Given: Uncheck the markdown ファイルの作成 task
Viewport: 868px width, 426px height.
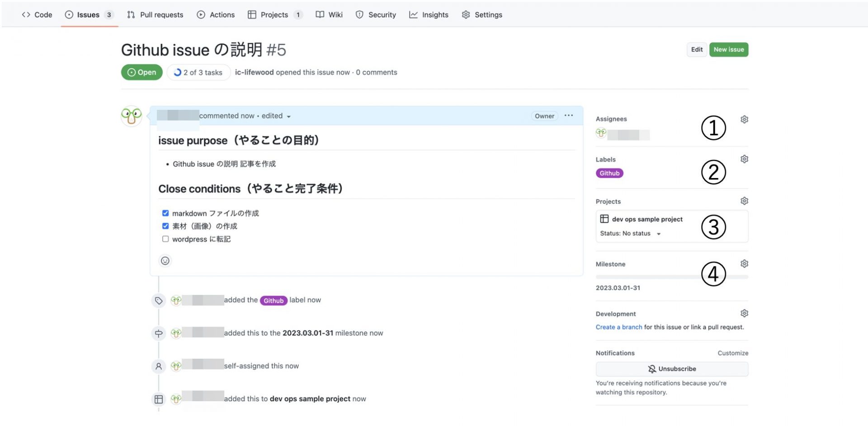Looking at the screenshot, I should 165,213.
